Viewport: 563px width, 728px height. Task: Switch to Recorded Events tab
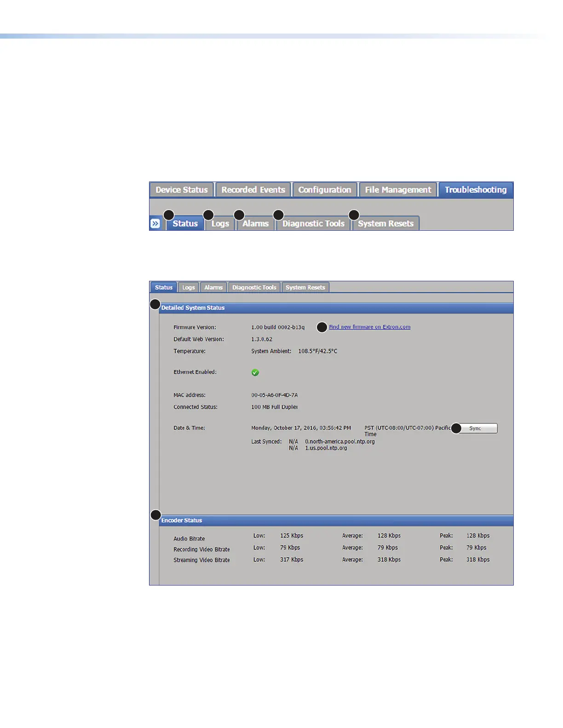click(253, 190)
